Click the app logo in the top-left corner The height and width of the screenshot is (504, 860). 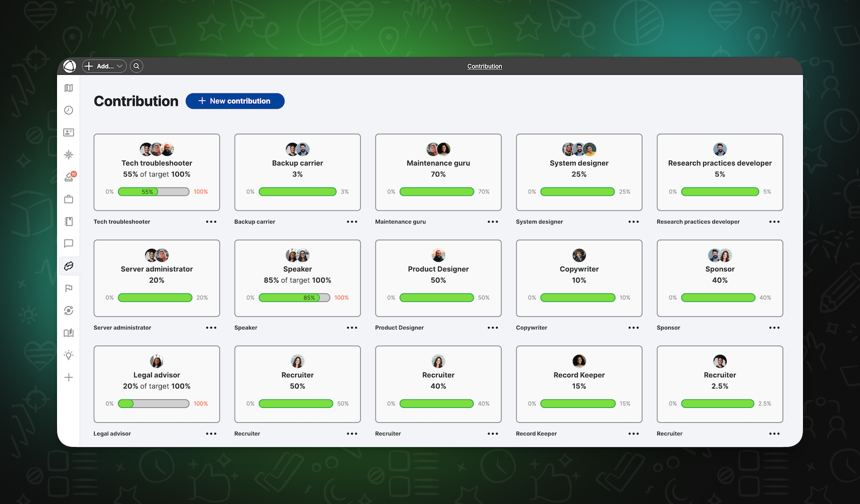click(69, 66)
